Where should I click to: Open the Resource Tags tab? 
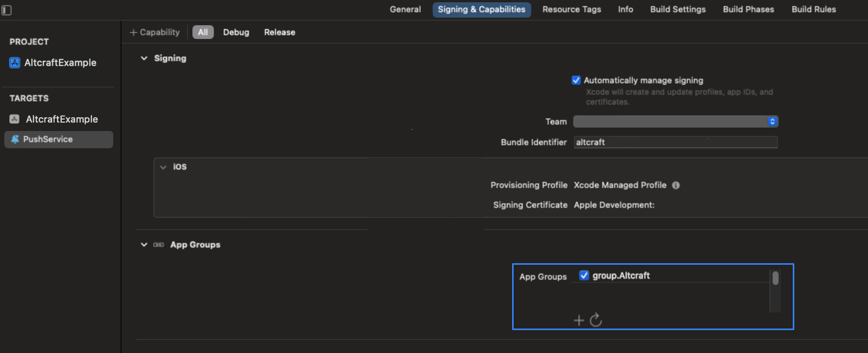(572, 10)
